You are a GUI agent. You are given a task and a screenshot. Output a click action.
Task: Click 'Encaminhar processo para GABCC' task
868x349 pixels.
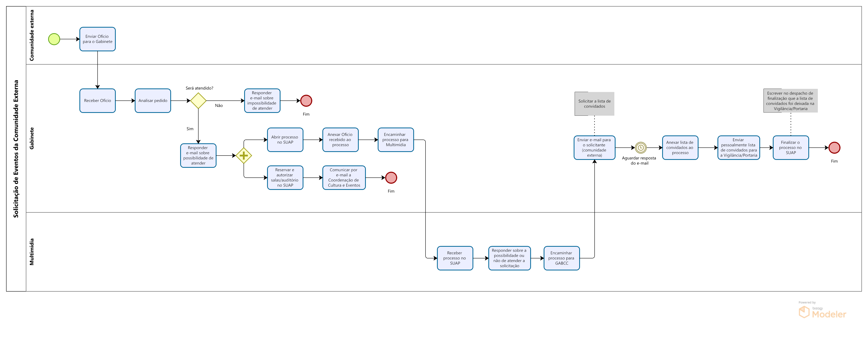pos(561,258)
